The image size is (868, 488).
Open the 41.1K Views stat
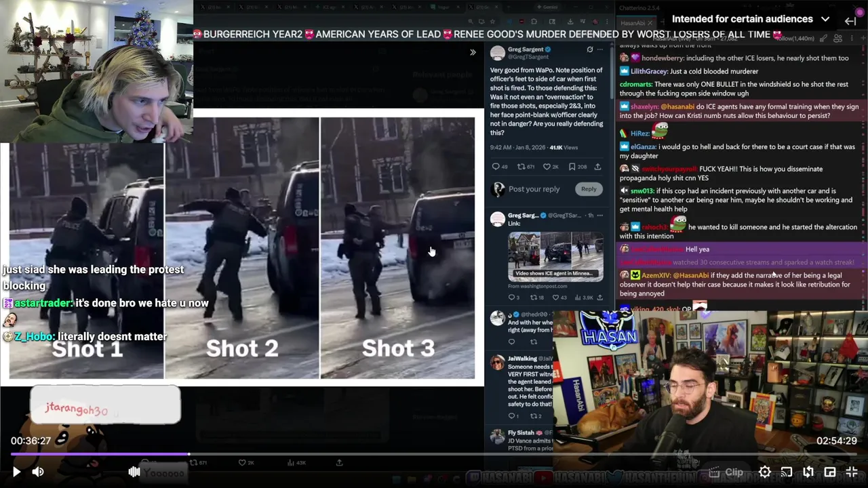564,147
